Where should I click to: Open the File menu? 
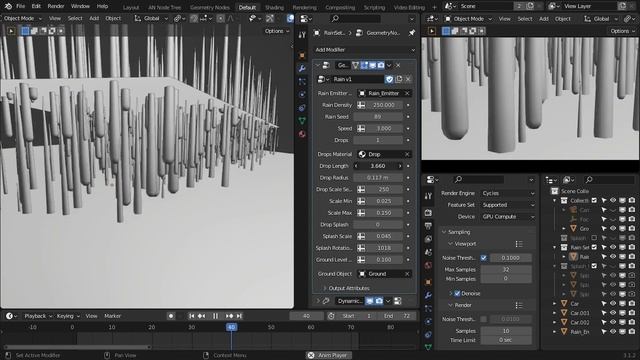(x=20, y=6)
